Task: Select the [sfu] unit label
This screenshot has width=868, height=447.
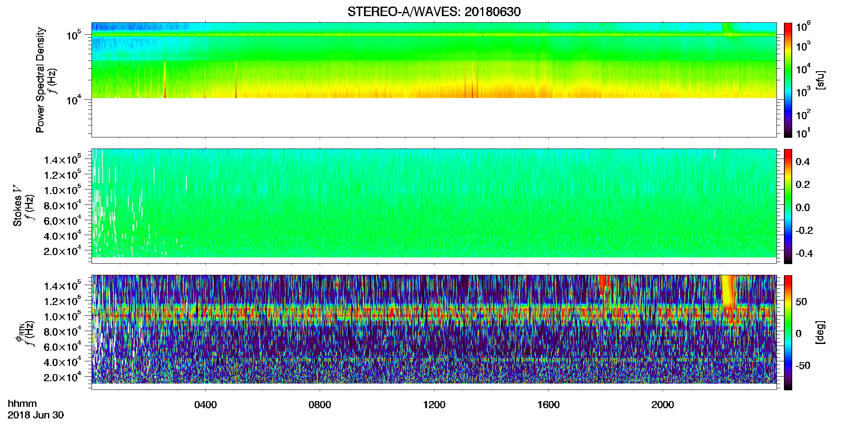Action: coord(820,80)
